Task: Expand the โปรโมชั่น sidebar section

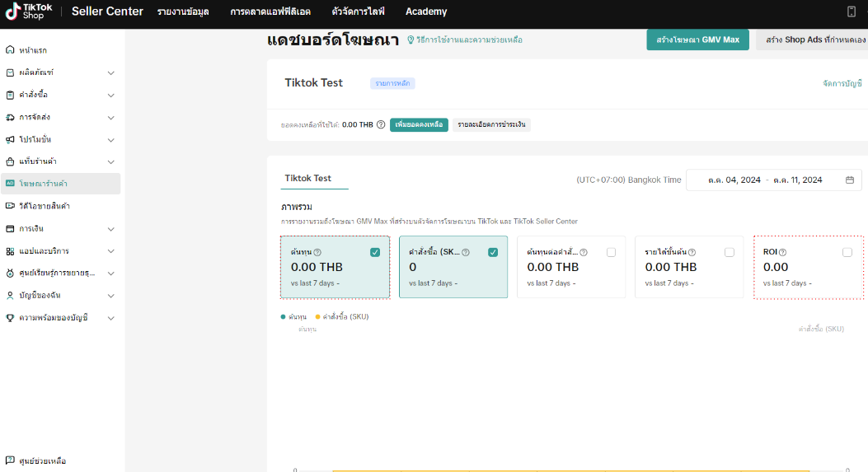Action: pyautogui.click(x=110, y=139)
